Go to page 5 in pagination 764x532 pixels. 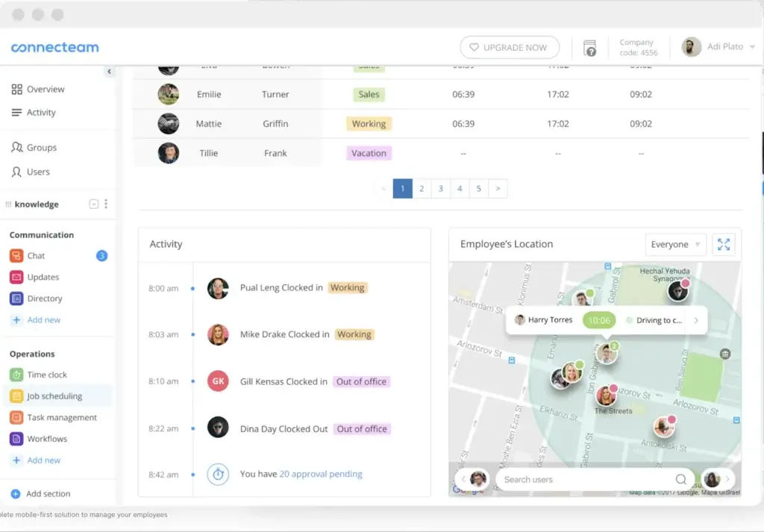coord(478,189)
